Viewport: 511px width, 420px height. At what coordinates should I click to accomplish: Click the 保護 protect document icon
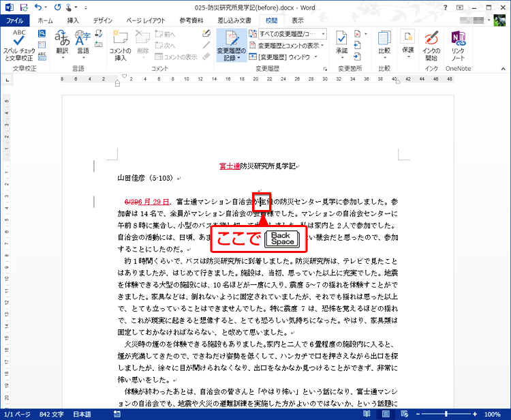pyautogui.click(x=407, y=44)
